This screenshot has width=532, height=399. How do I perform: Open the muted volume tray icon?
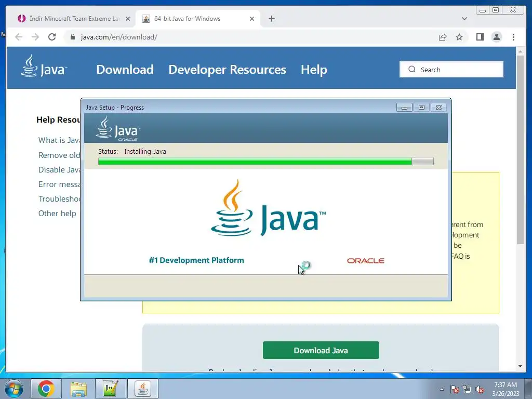pyautogui.click(x=480, y=389)
